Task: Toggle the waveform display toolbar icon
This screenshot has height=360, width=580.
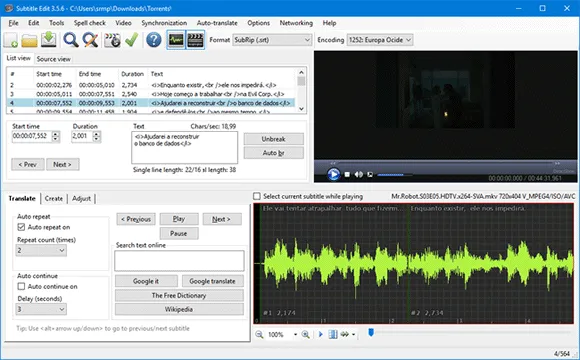Action: click(x=176, y=40)
